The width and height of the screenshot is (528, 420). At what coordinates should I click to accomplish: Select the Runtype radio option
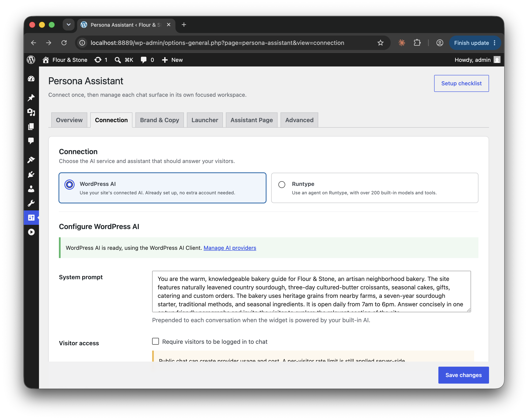coord(282,185)
